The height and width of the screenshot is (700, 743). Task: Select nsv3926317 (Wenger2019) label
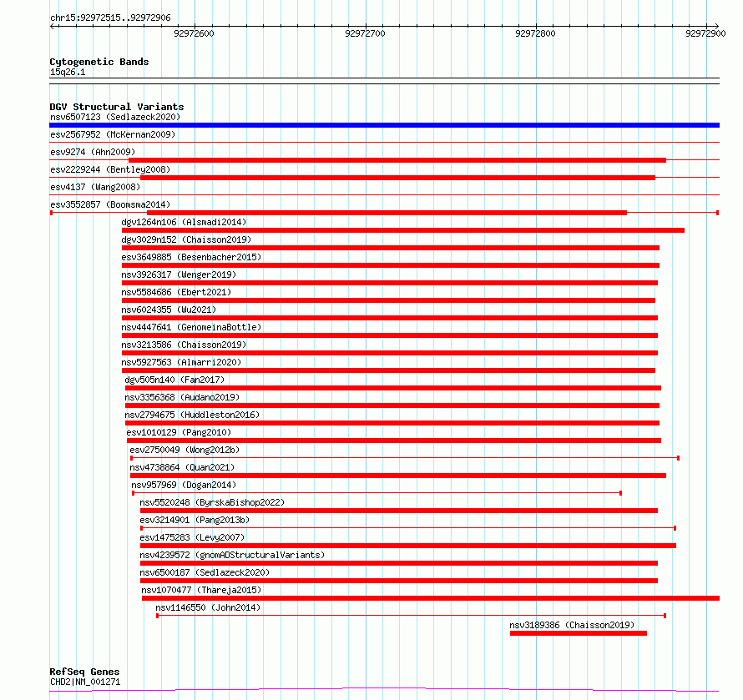click(x=179, y=274)
